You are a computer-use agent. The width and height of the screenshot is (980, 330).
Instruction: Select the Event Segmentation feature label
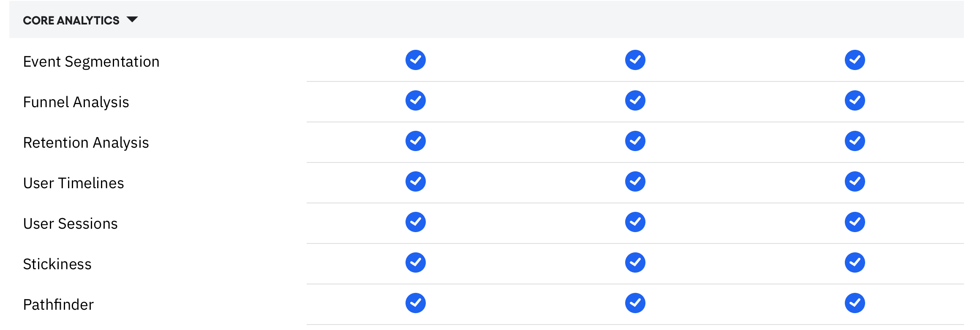91,62
